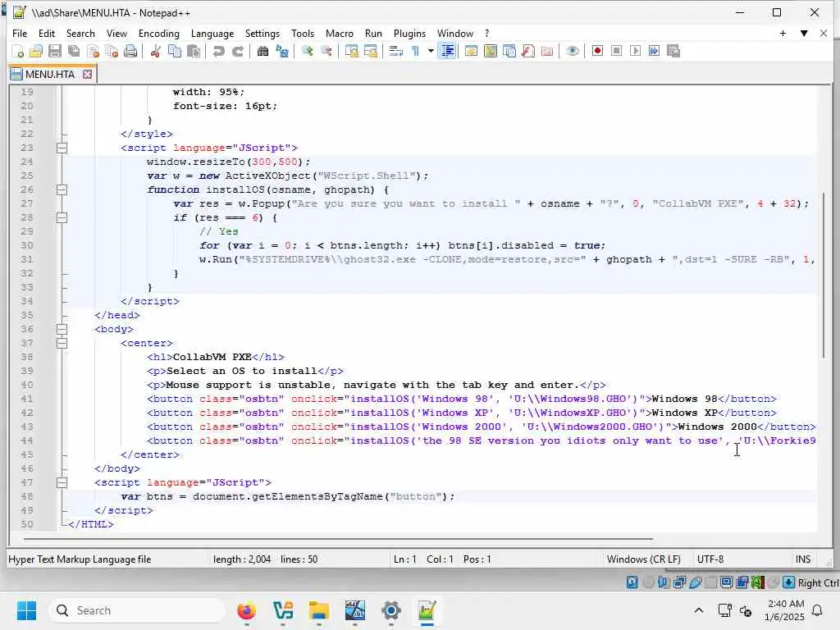Screen dimensions: 840x630
Task: Collapse the if-block fold at line 28
Action: point(62,217)
